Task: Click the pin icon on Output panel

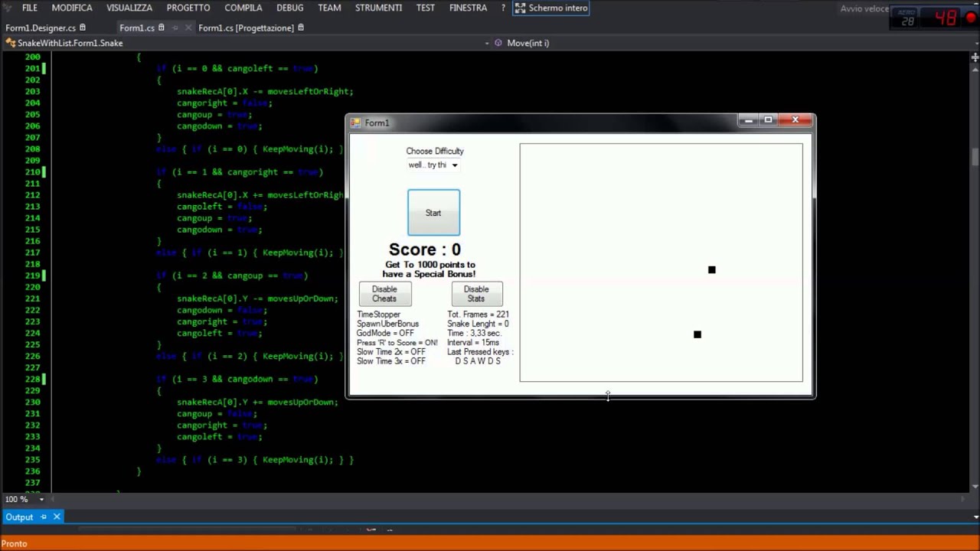Action: tap(44, 517)
